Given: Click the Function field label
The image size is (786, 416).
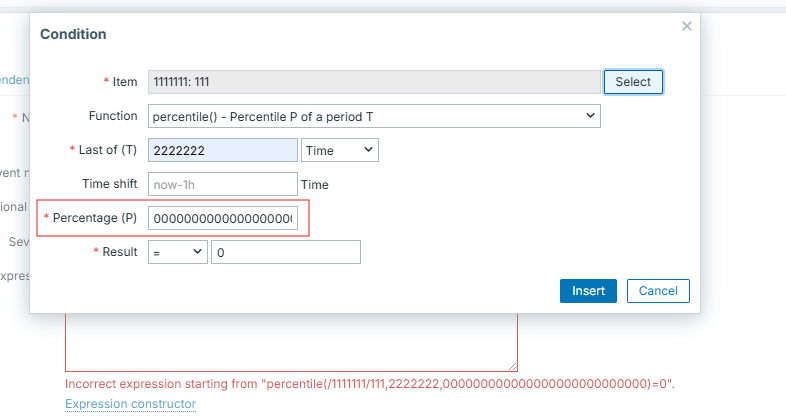Looking at the screenshot, I should point(113,116).
